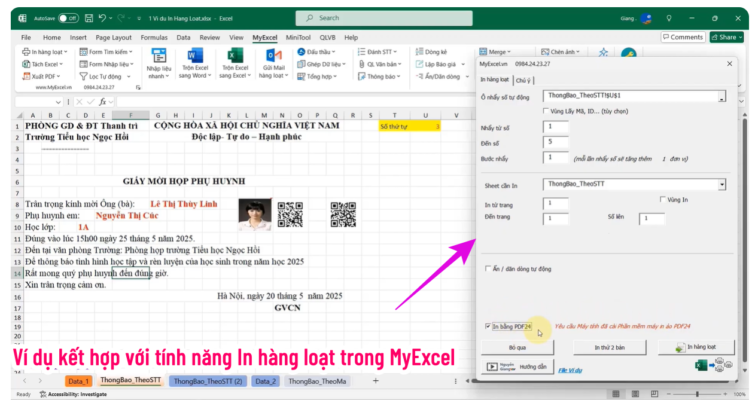Click the range picker icon beside ThongBao_TheoSTT!$U$1
Screen dimensions: 752x400
pyautogui.click(x=721, y=96)
